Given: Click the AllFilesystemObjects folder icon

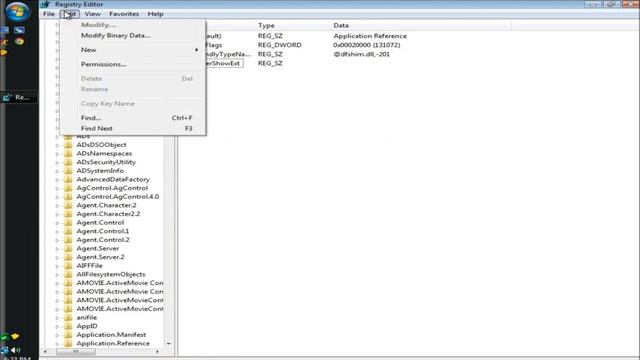Looking at the screenshot, I should pos(68,274).
